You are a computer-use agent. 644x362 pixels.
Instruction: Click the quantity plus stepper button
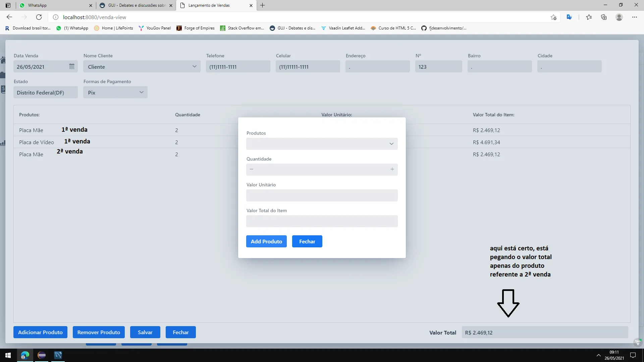[392, 169]
